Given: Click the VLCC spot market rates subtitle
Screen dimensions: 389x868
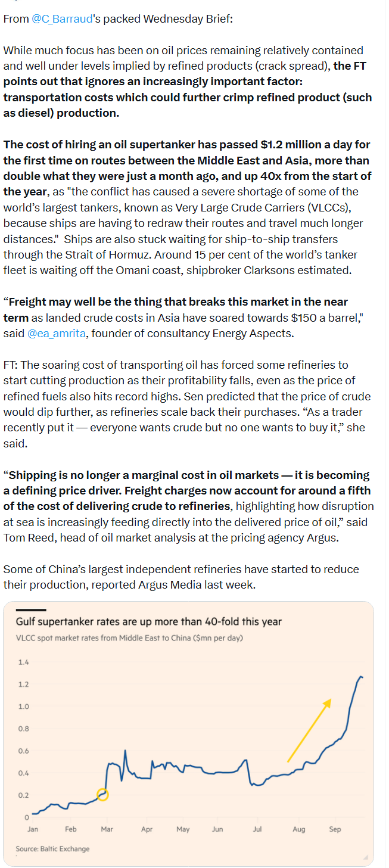Looking at the screenshot, I should pyautogui.click(x=129, y=637).
